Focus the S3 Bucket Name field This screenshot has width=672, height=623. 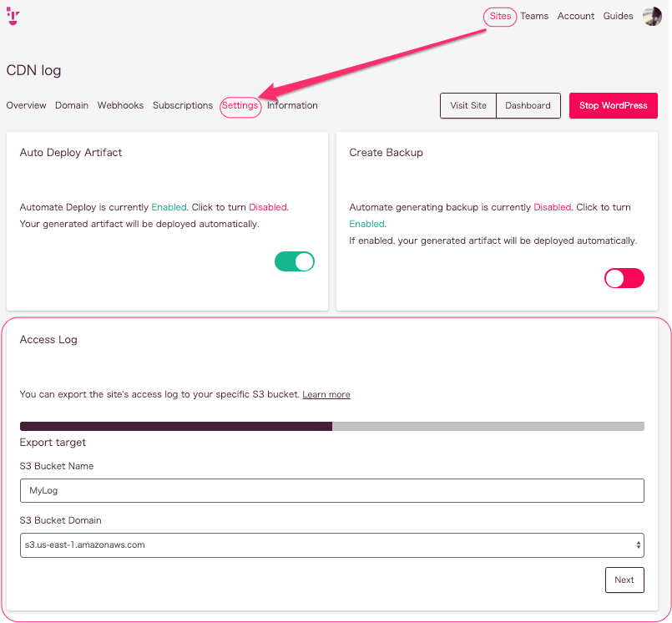(331, 490)
